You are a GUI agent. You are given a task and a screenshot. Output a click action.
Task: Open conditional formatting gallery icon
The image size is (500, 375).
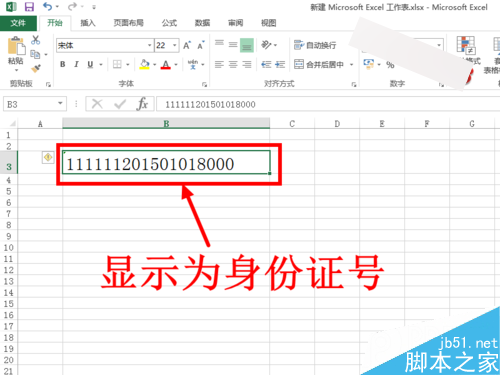point(466,44)
